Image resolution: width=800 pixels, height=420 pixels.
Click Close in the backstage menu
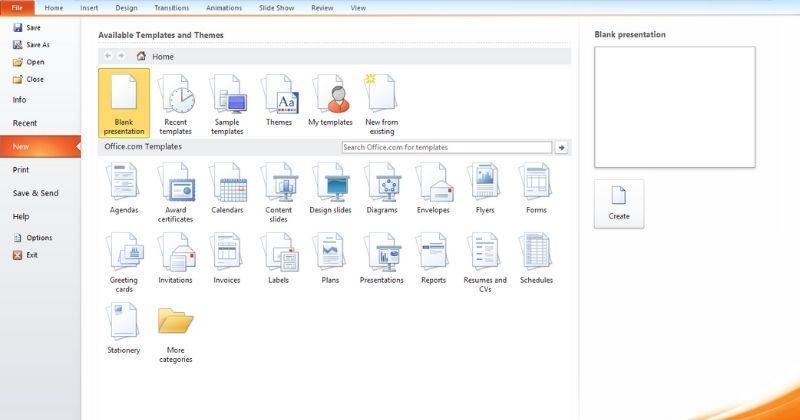(x=29, y=80)
